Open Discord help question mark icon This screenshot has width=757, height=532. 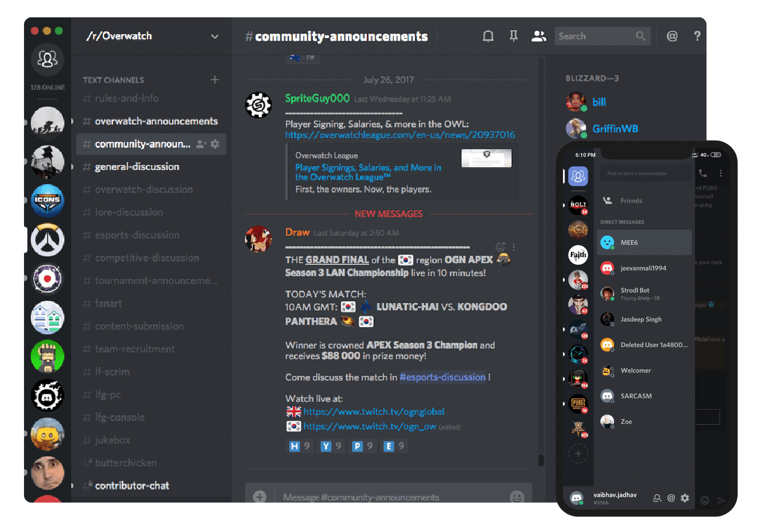(x=697, y=36)
